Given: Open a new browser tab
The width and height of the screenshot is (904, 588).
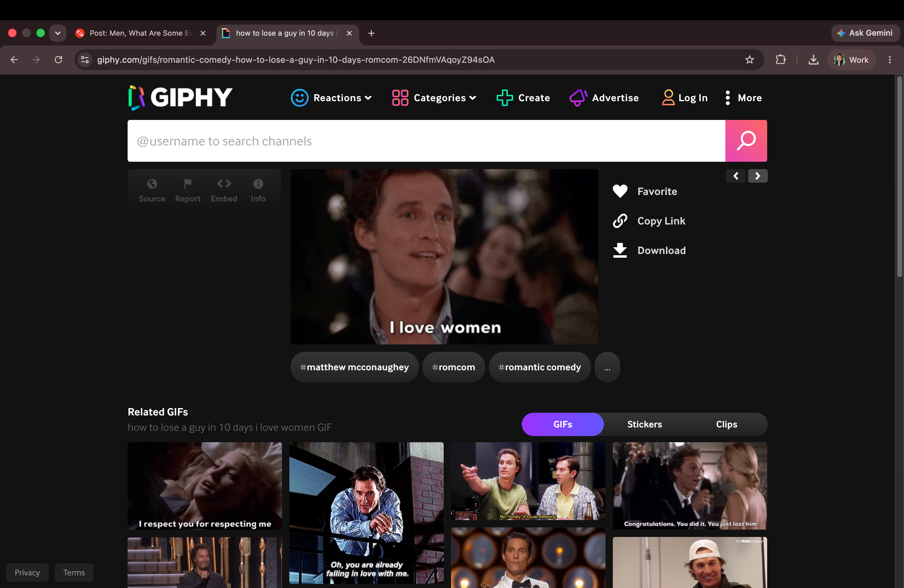Looking at the screenshot, I should 371,33.
